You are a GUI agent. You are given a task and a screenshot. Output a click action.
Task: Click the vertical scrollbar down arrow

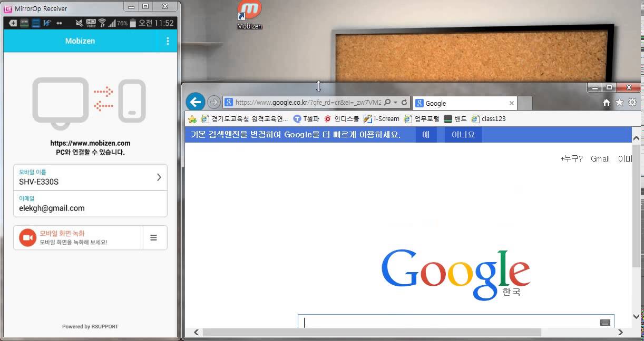point(636,316)
